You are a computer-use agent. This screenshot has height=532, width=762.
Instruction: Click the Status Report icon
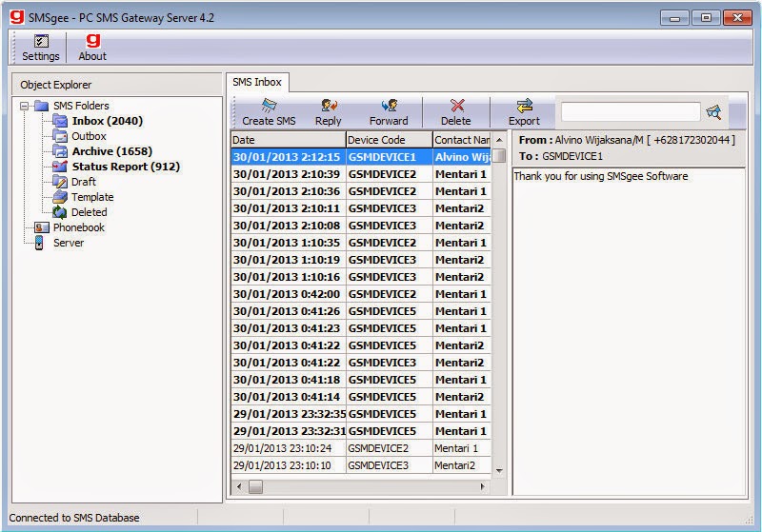[60, 166]
